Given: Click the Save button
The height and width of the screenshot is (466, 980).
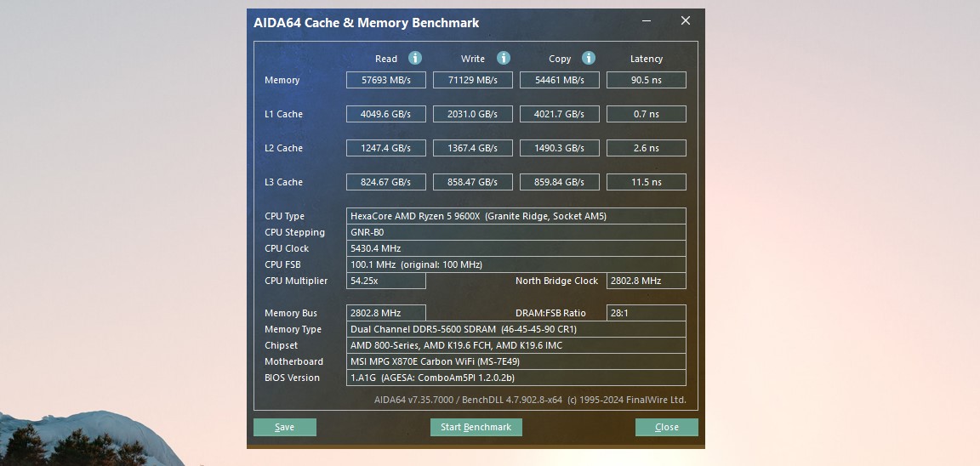Looking at the screenshot, I should coord(284,427).
